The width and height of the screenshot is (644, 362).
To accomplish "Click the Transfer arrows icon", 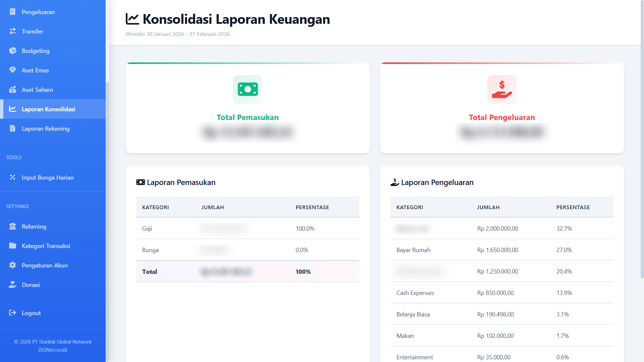I will (x=12, y=31).
